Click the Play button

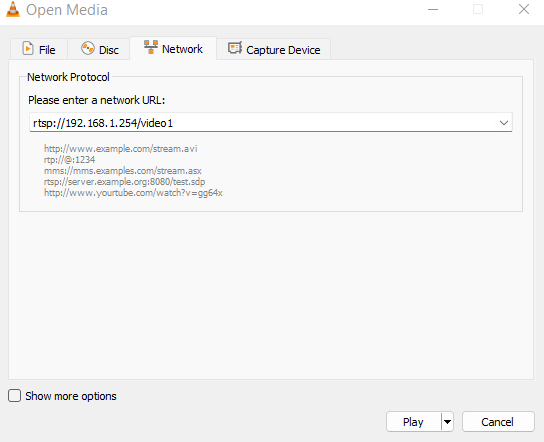pyautogui.click(x=414, y=422)
